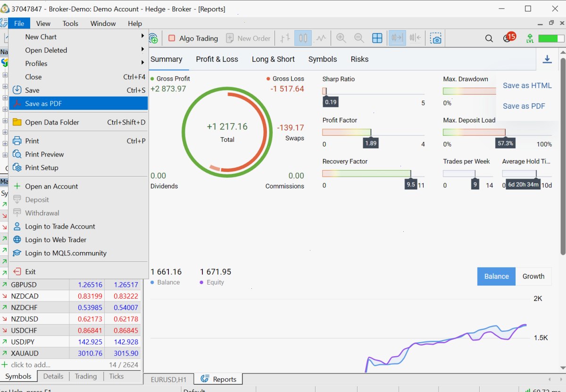Choose Login to Web Trader
Screen dimensions: 566x392
pyautogui.click(x=78, y=239)
